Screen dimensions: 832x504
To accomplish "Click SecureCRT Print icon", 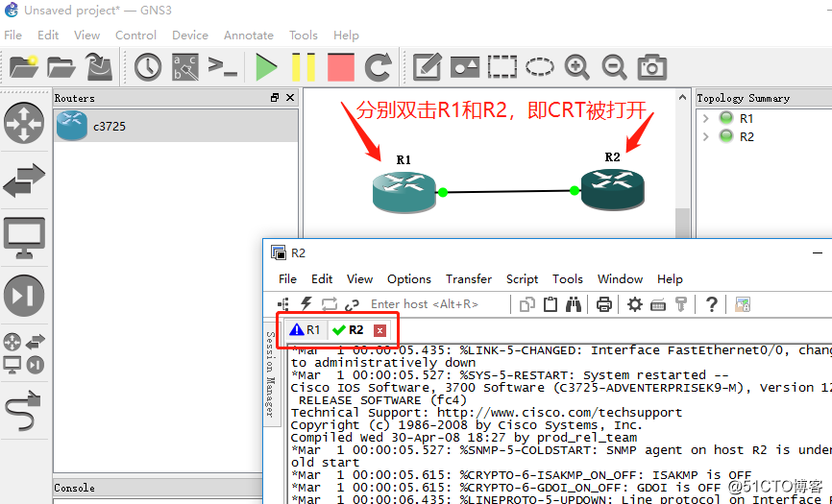I will pos(604,304).
